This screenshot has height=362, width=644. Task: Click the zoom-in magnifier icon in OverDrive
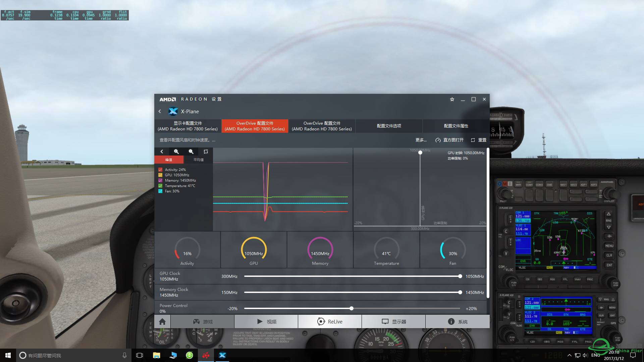pyautogui.click(x=176, y=151)
